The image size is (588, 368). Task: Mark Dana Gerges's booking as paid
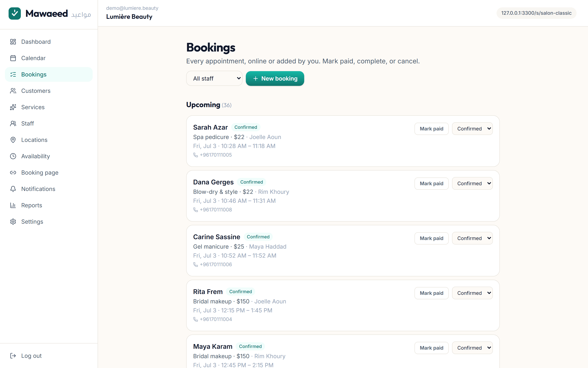[x=431, y=183]
